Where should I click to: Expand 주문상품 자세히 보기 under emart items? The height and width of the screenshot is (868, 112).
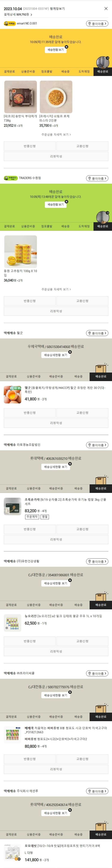[56, 134]
